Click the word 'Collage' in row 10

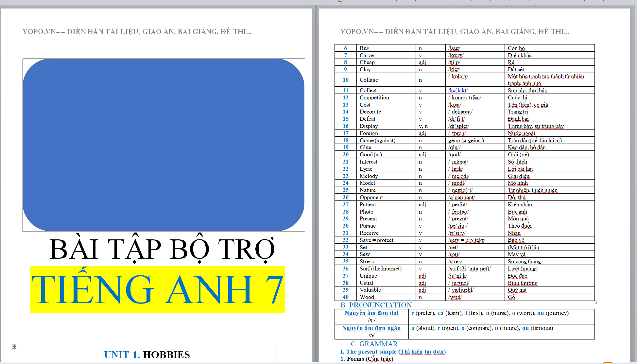pyautogui.click(x=369, y=80)
